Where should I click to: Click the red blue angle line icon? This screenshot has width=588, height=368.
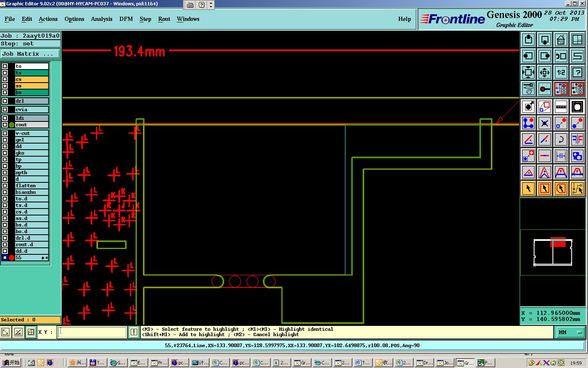point(528,139)
